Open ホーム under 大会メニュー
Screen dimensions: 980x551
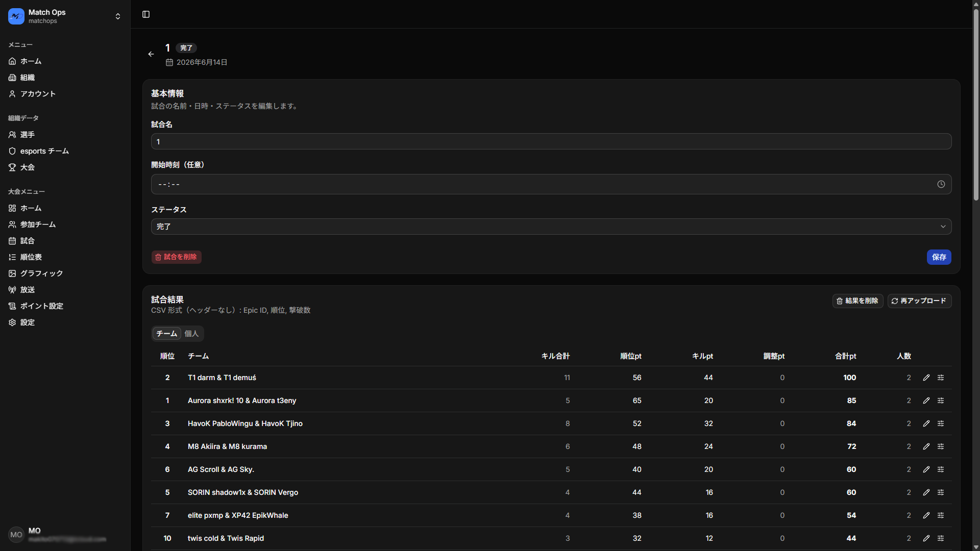point(65,208)
